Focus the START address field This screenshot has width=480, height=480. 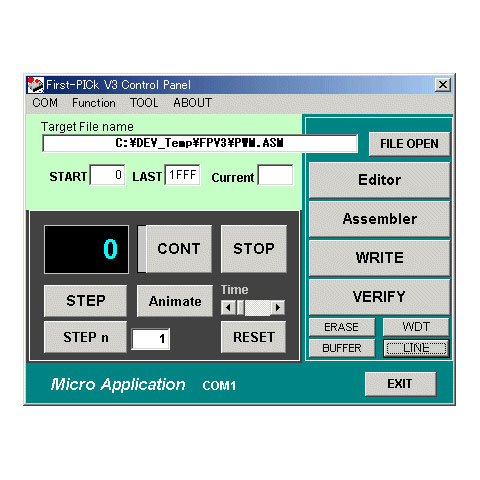(107, 175)
